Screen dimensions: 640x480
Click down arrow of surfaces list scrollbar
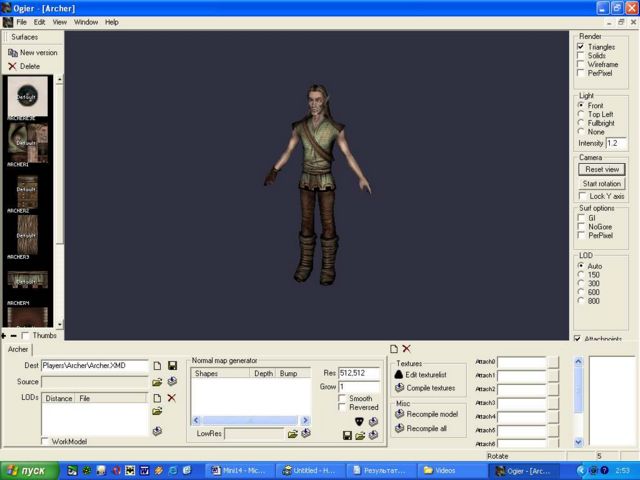point(60,324)
